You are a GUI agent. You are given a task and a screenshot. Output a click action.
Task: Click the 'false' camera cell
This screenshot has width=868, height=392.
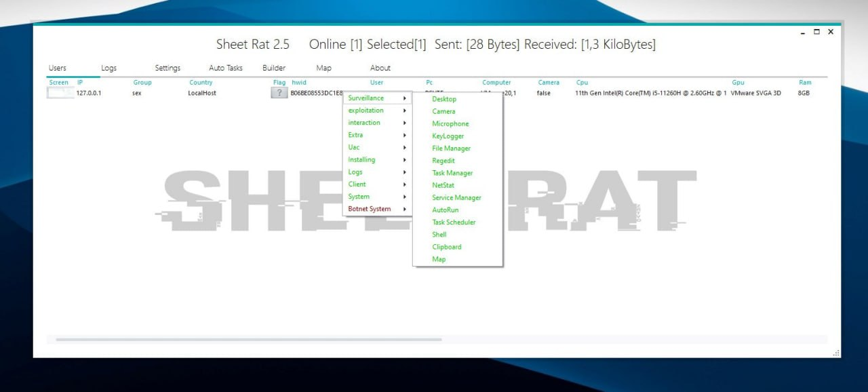click(544, 93)
